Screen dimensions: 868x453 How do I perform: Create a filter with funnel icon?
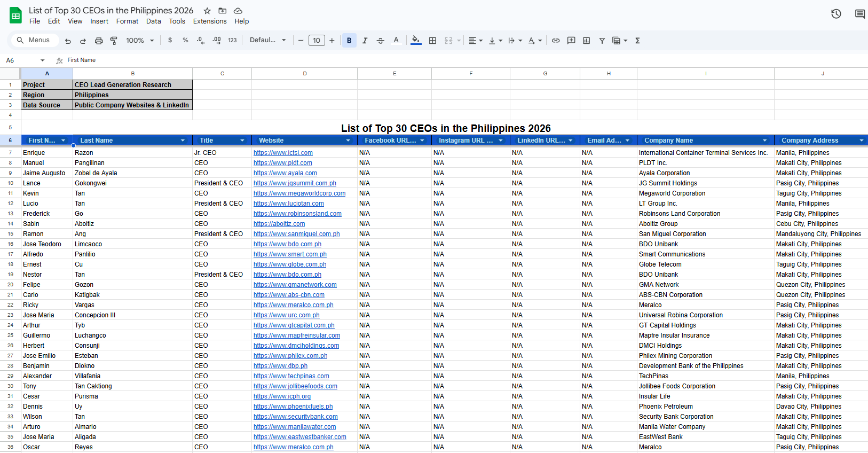coord(602,41)
